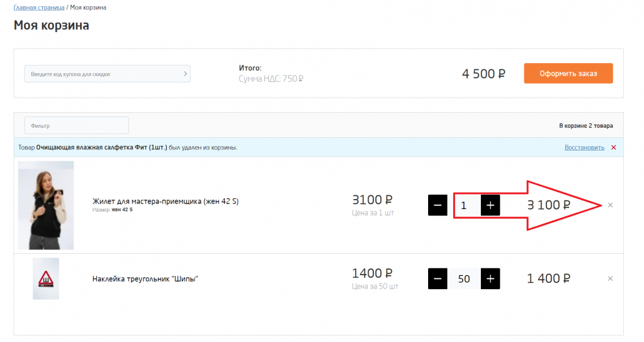
Task: Dismiss the removed-item notification with red X
Action: [613, 147]
